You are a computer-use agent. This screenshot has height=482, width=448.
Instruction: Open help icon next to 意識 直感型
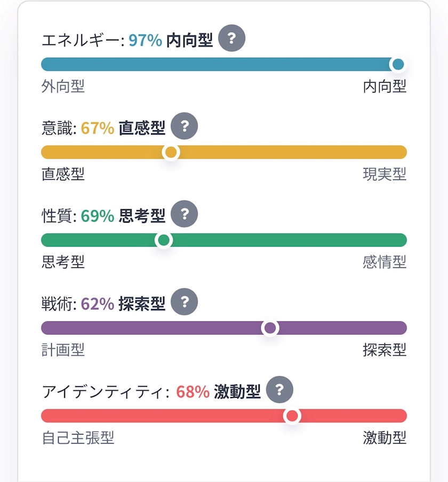pyautogui.click(x=184, y=126)
